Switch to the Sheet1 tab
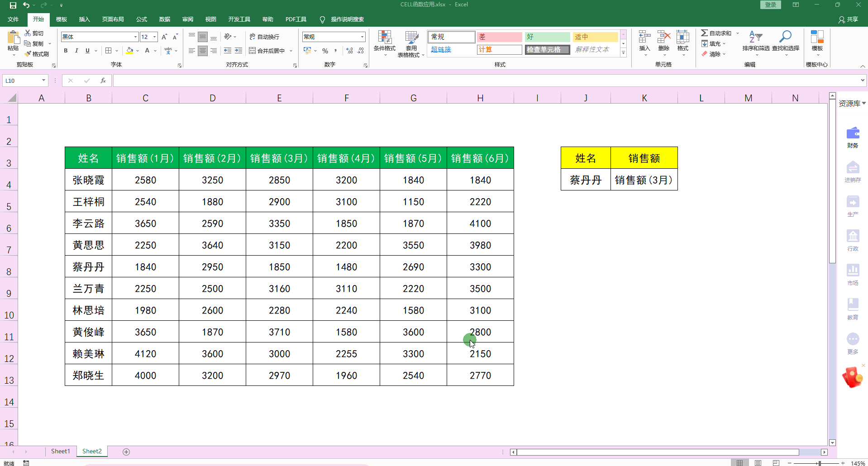This screenshot has width=868, height=466. tap(61, 451)
